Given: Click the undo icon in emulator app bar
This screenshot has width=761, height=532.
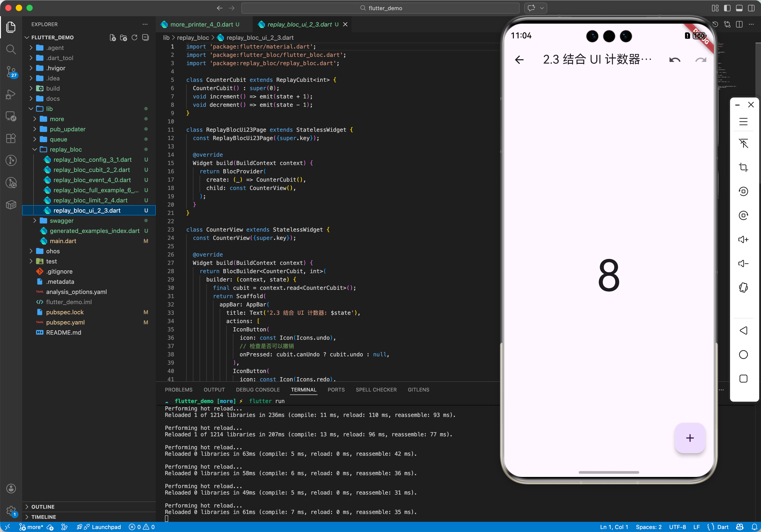Looking at the screenshot, I should pos(675,60).
